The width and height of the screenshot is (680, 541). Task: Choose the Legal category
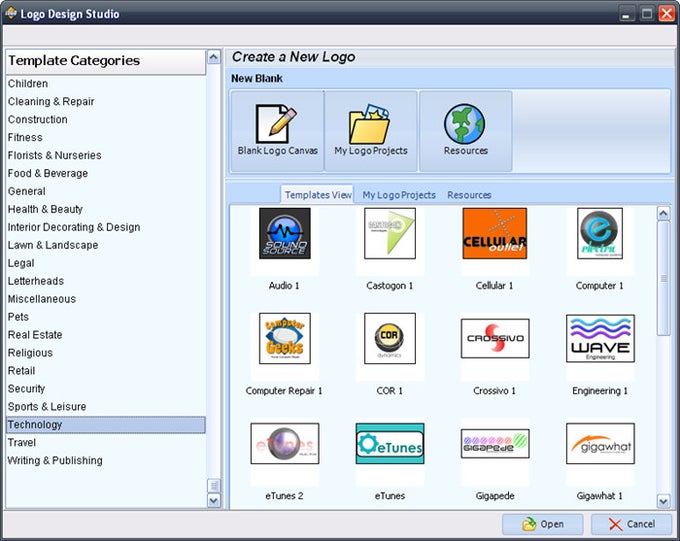105,263
